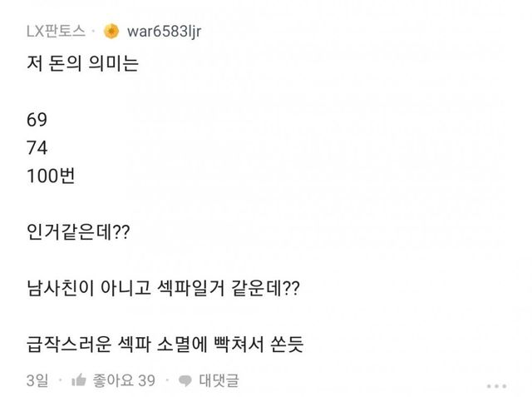Click the 3일 comment timestamp
The width and height of the screenshot is (532, 397).
(38, 380)
